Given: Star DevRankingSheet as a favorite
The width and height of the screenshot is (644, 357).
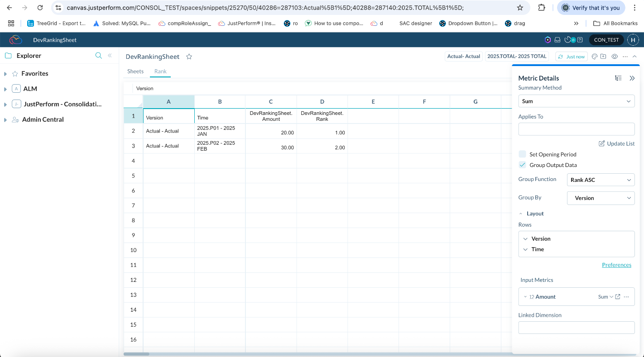Looking at the screenshot, I should 189,57.
